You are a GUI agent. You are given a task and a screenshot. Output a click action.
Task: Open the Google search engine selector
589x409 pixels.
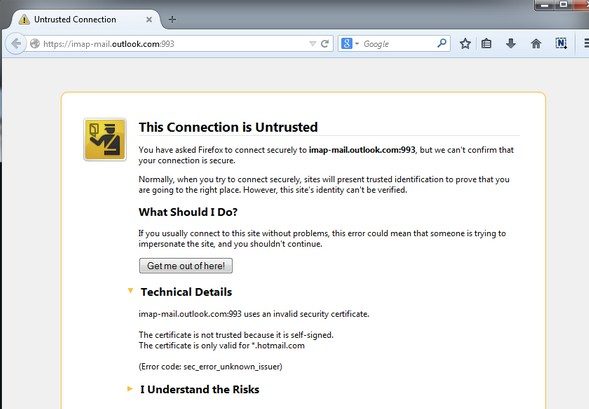click(349, 44)
